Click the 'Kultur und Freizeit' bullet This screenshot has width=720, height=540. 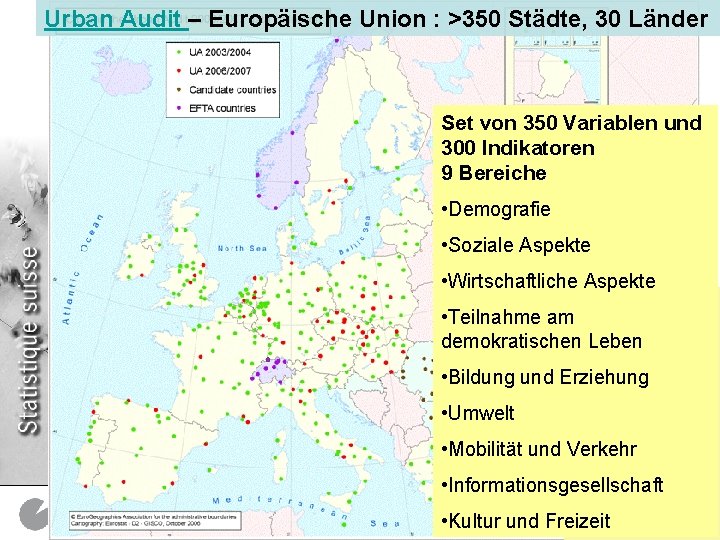point(526,521)
